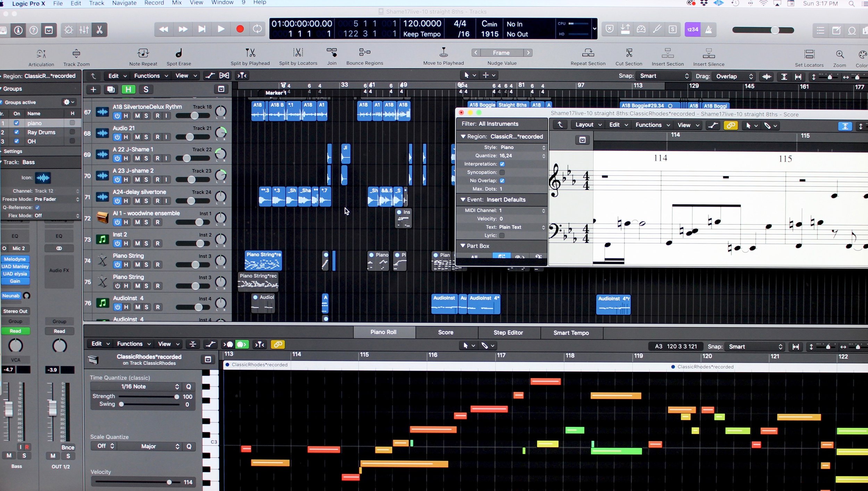
Task: Toggle the No Overlap checkbox
Action: [502, 181]
